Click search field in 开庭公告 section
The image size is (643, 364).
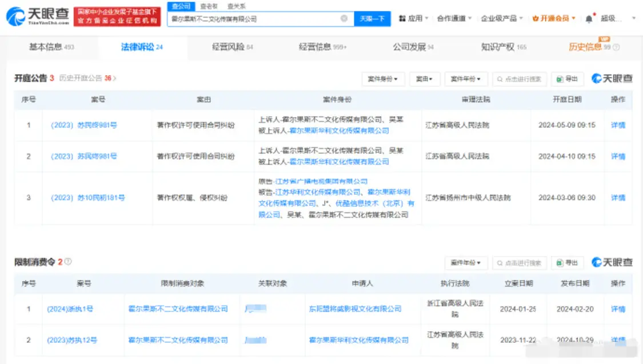click(x=519, y=79)
